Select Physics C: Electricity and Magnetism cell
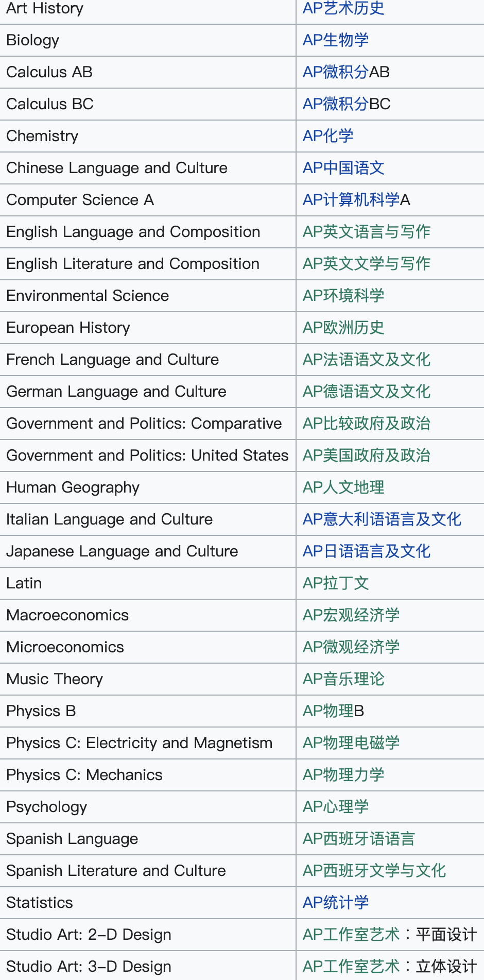 click(x=148, y=743)
